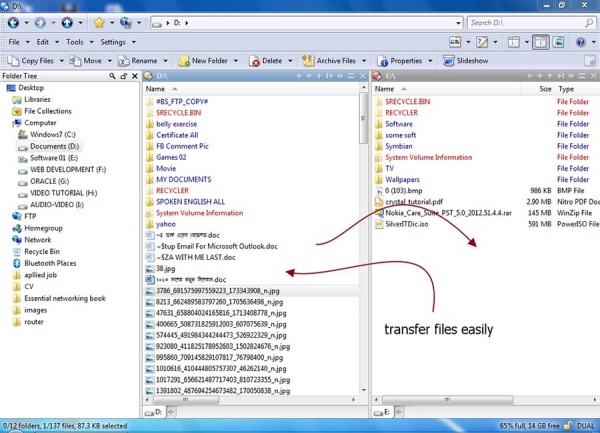Select SilverITDic.iso file
Image resolution: width=600 pixels, height=433 pixels.
pos(406,224)
